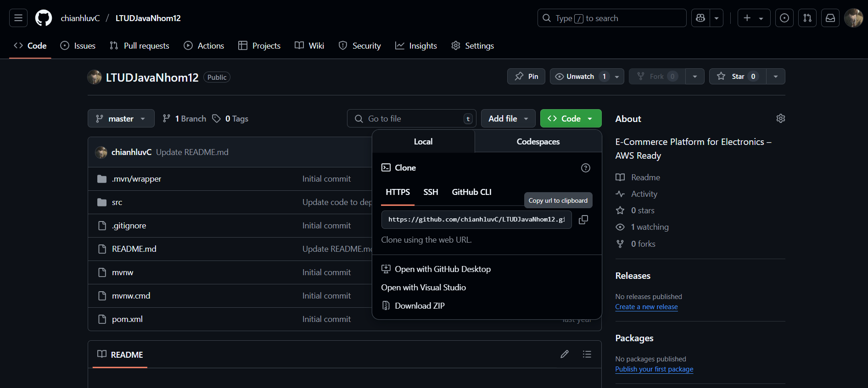Click Download ZIP

[x=413, y=306]
